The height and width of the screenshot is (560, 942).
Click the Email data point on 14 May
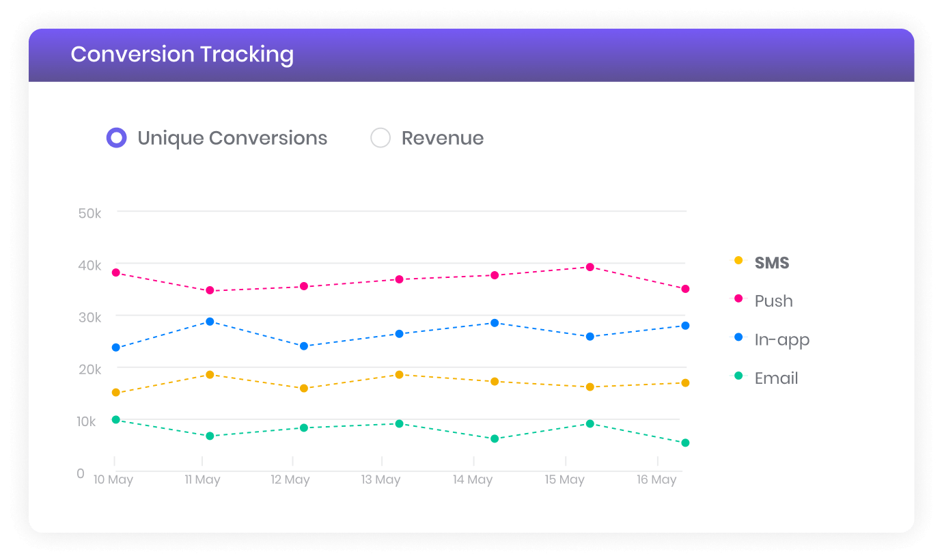pos(495,439)
